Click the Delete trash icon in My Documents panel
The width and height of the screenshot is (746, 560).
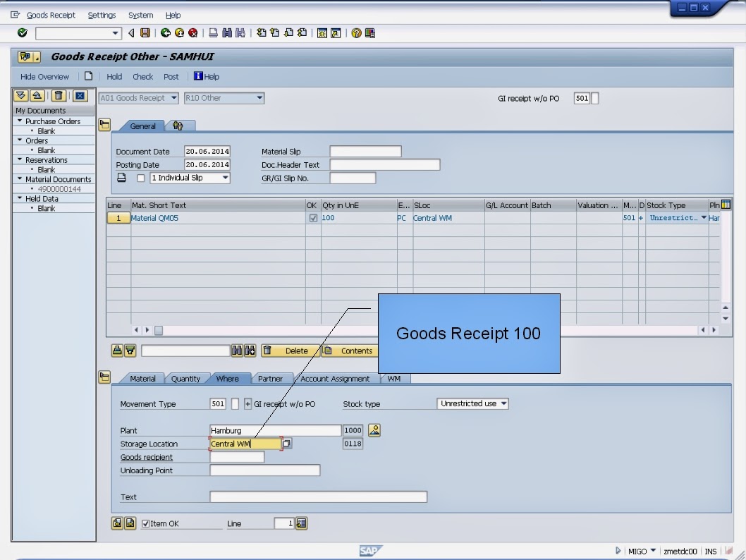(59, 95)
